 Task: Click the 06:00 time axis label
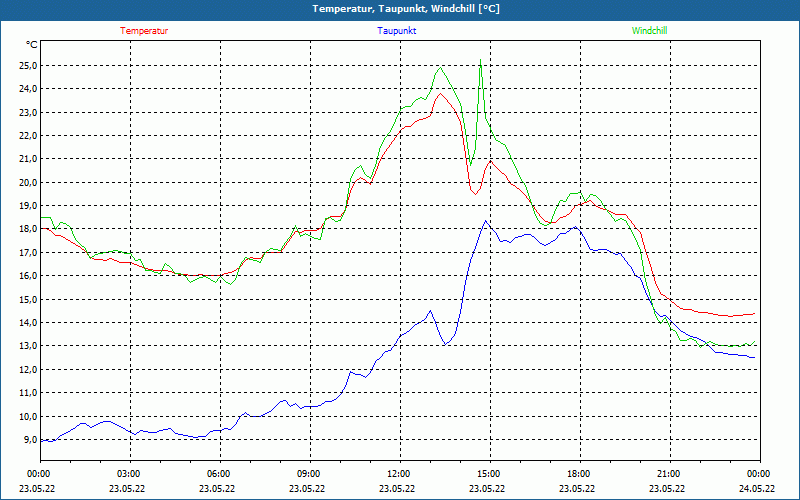(220, 474)
